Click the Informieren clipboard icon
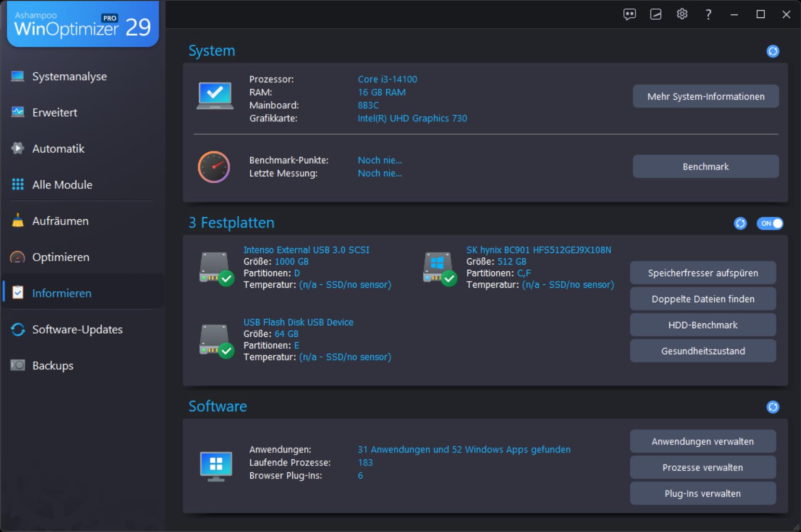Image resolution: width=801 pixels, height=532 pixels. pyautogui.click(x=18, y=293)
